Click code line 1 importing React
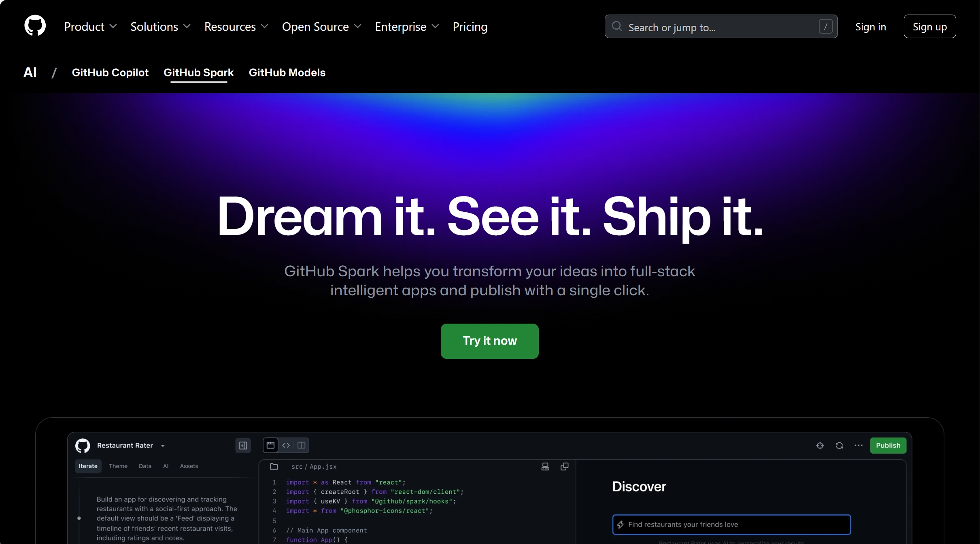This screenshot has height=544, width=980. 346,482
